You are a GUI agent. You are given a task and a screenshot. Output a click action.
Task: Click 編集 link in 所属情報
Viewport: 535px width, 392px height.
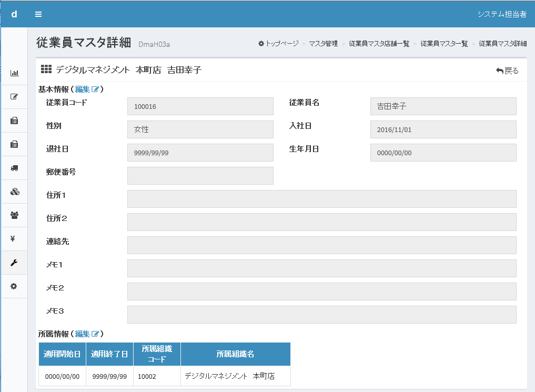[83, 334]
